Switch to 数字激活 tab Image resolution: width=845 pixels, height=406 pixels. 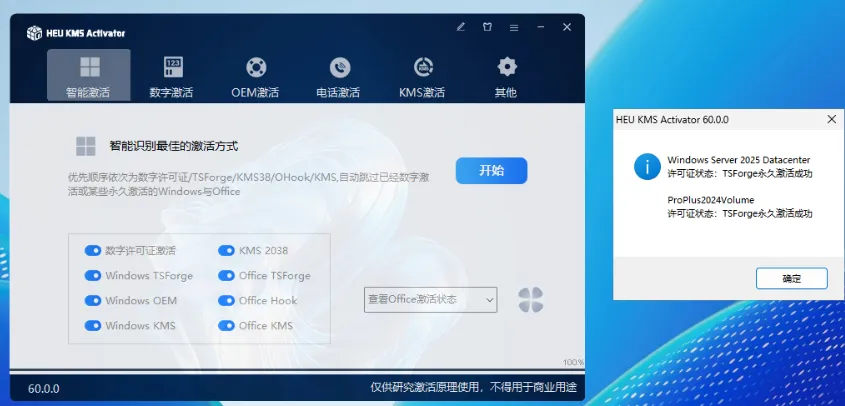click(x=172, y=75)
